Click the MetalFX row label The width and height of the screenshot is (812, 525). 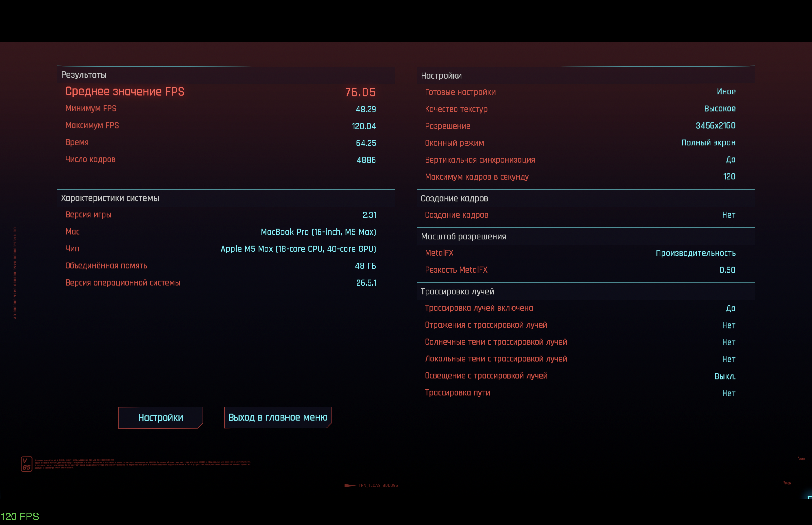click(439, 253)
